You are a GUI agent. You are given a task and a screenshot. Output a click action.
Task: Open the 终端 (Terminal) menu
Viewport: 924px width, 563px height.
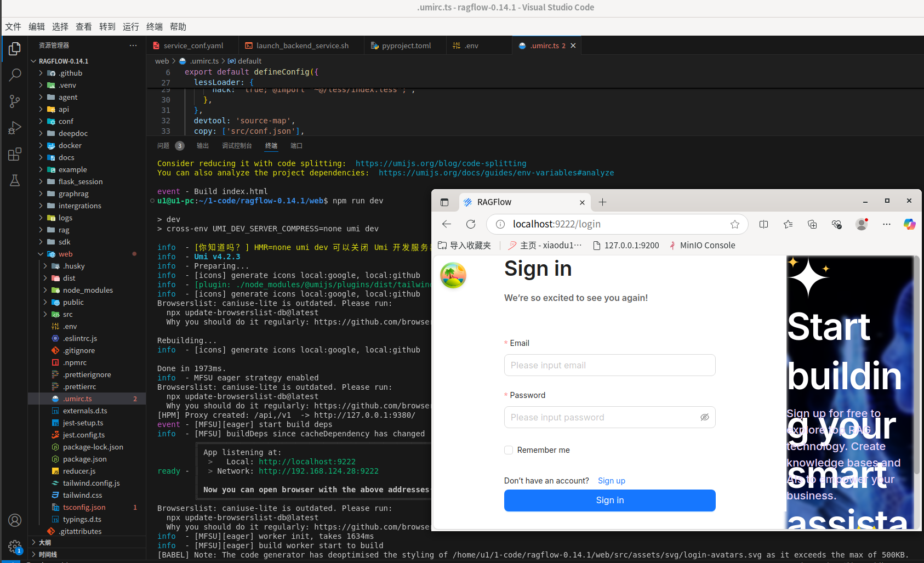(x=155, y=26)
